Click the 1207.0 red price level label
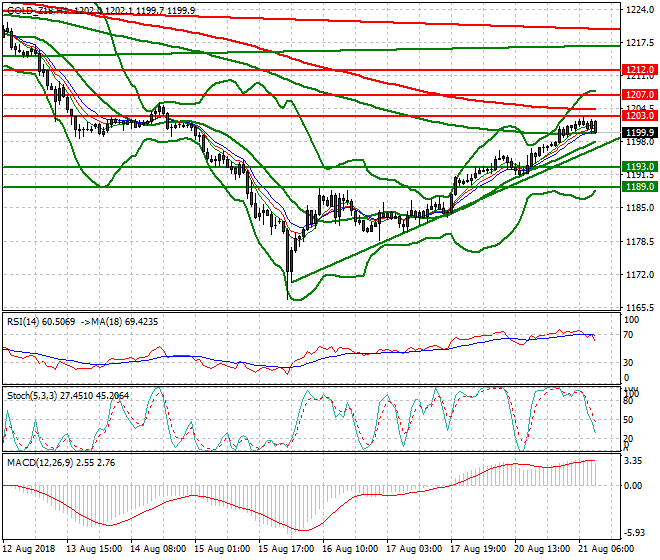This screenshot has width=660, height=560. click(639, 95)
